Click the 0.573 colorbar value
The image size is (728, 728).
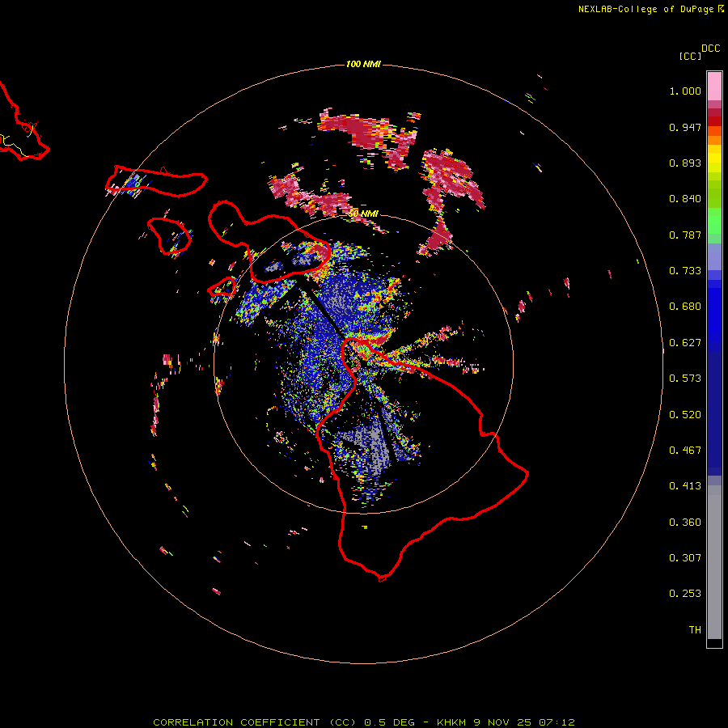[685, 379]
